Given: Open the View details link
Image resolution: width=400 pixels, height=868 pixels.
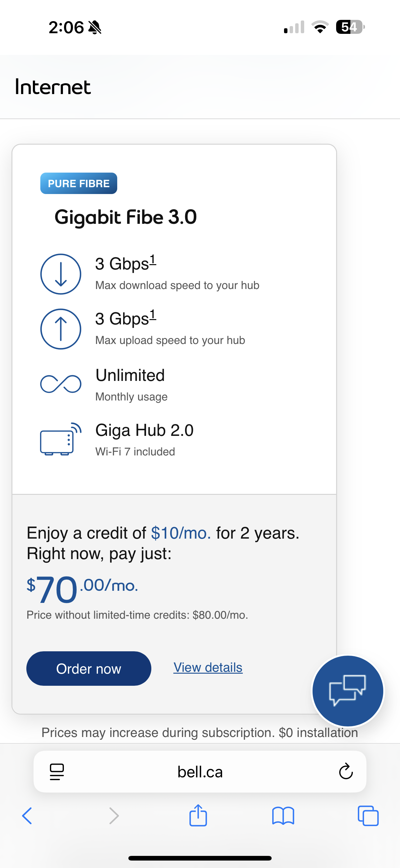Looking at the screenshot, I should tap(208, 667).
